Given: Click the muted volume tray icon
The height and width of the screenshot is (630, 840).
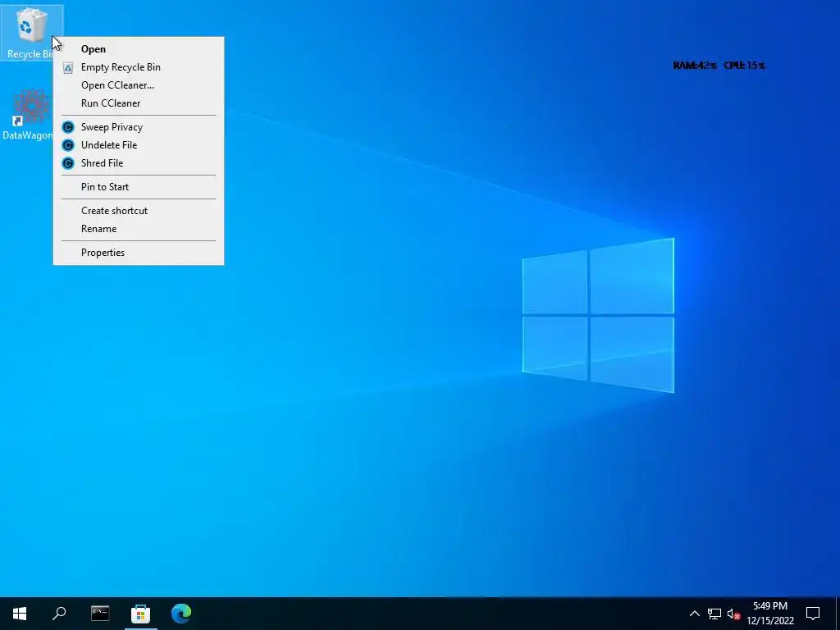Looking at the screenshot, I should click(x=733, y=614).
